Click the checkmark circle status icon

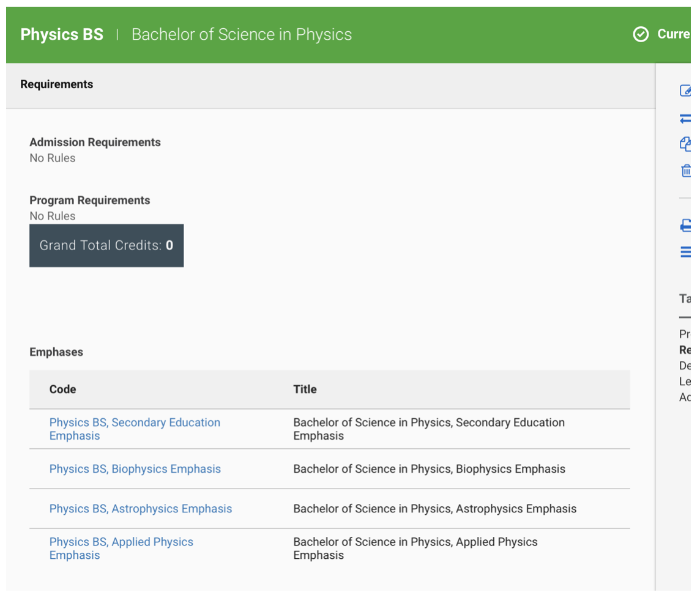tap(641, 34)
